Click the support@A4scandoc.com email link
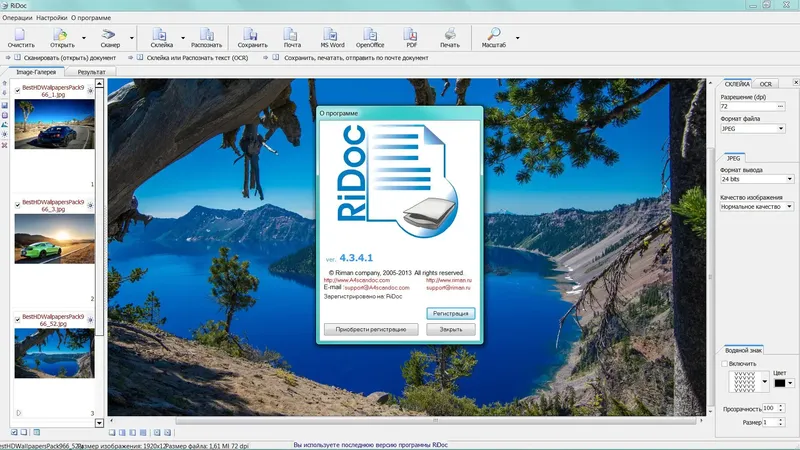The height and width of the screenshot is (450, 800). 377,288
